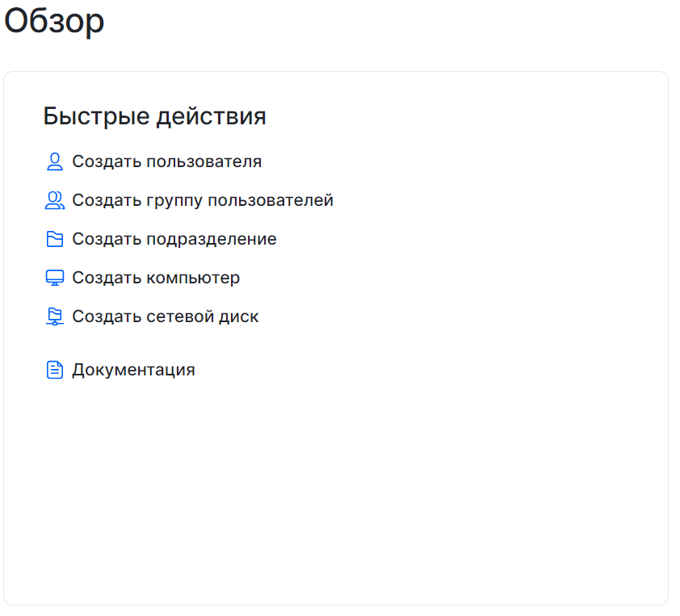Open the Создать пользователя link
Viewport: 680px width, 616px height.
tap(167, 161)
